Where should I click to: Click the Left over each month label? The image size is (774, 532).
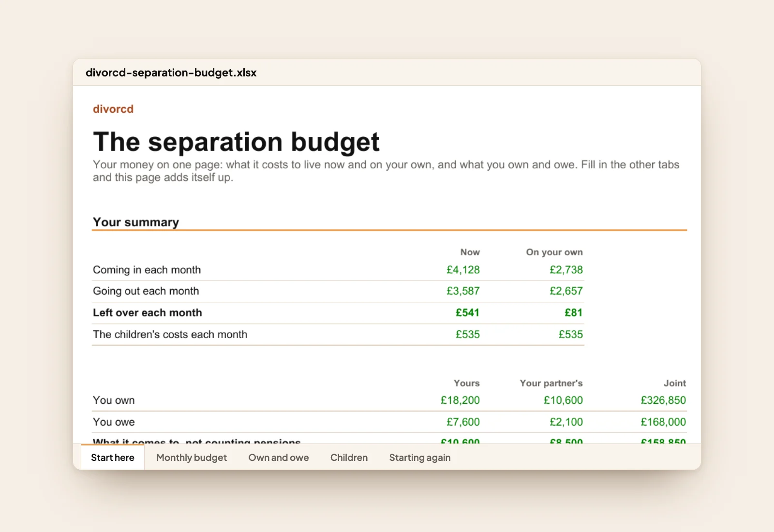(148, 313)
